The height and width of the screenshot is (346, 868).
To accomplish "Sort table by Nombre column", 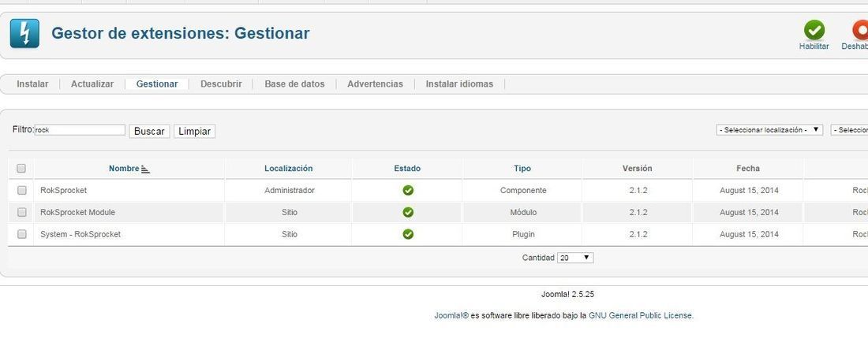I will point(124,169).
